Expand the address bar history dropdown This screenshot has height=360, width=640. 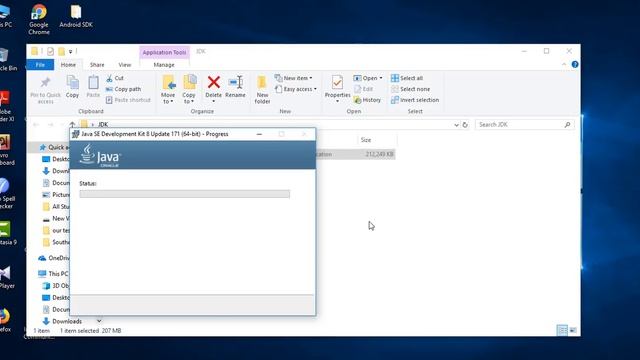(x=456, y=125)
